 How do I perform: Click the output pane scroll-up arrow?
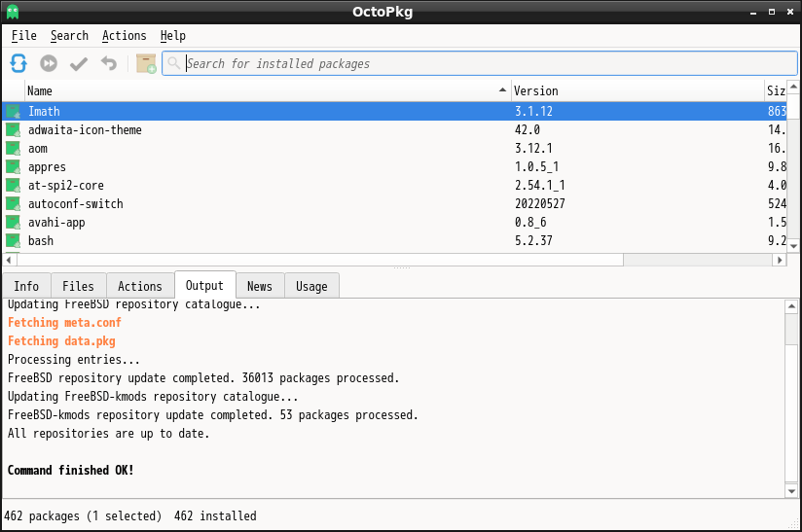pos(791,306)
